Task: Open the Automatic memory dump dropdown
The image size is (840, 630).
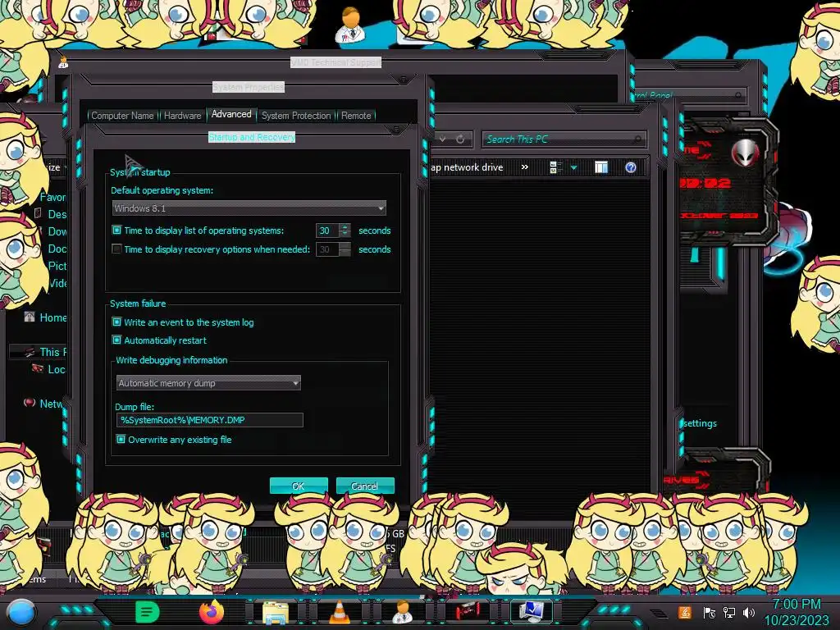Action: [x=208, y=383]
